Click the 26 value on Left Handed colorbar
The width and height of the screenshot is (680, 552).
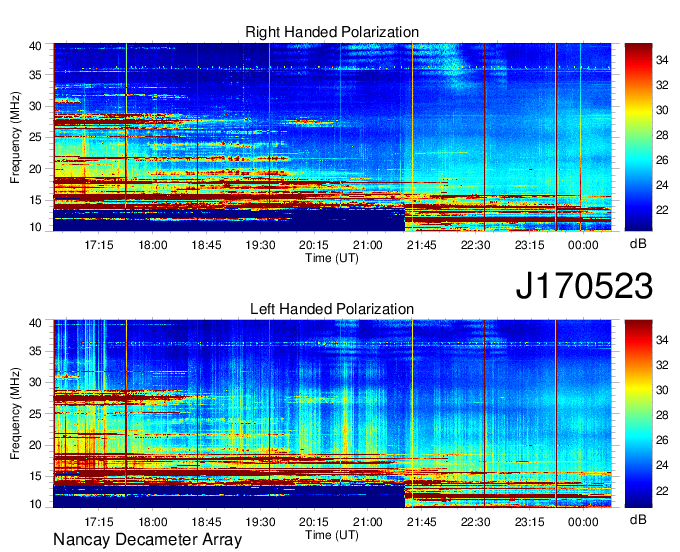662,440
